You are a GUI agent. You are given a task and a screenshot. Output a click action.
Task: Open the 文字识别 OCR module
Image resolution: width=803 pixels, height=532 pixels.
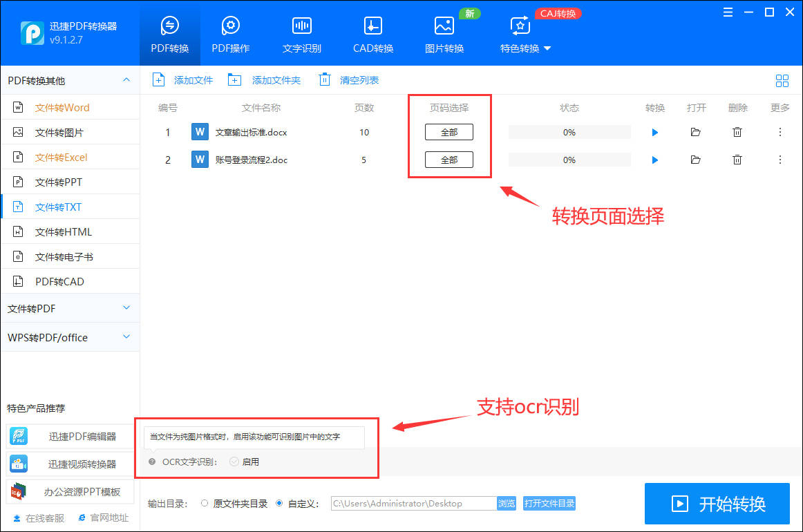click(301, 35)
